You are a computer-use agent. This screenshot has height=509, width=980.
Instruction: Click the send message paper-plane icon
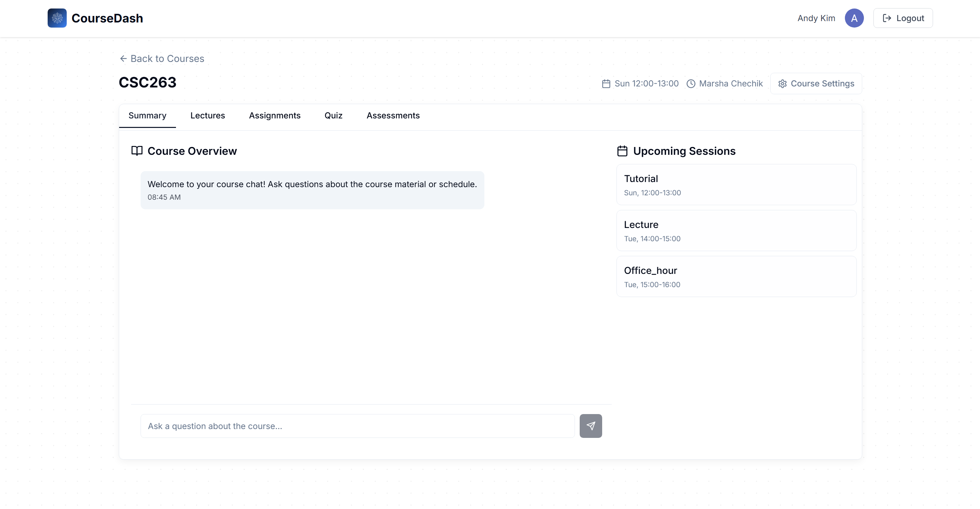[591, 426]
